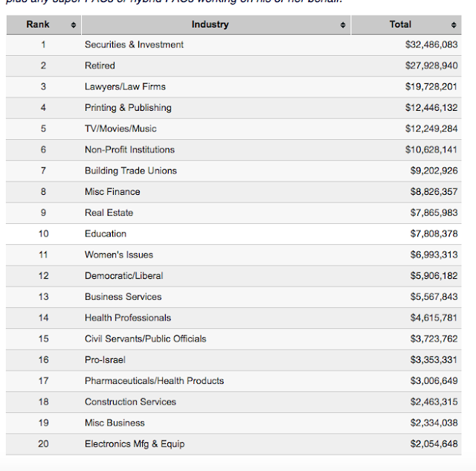476x471 pixels.
Task: Select the $2,054,648 total for Electronics
Action: (x=434, y=443)
